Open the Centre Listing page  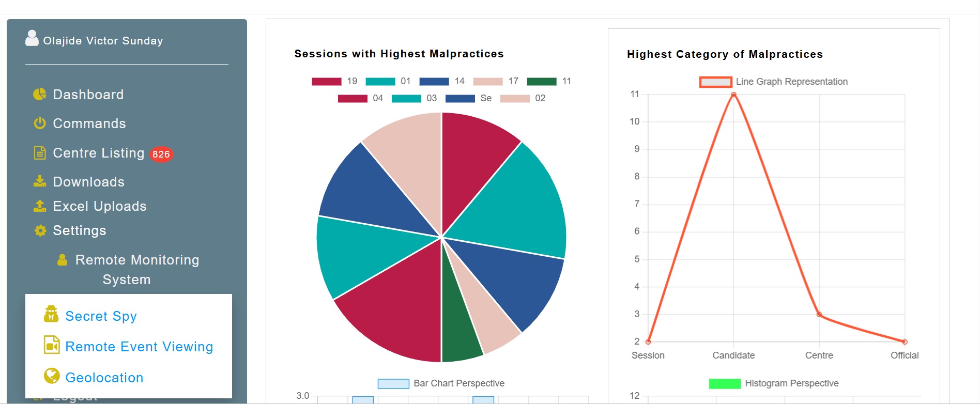tap(99, 153)
